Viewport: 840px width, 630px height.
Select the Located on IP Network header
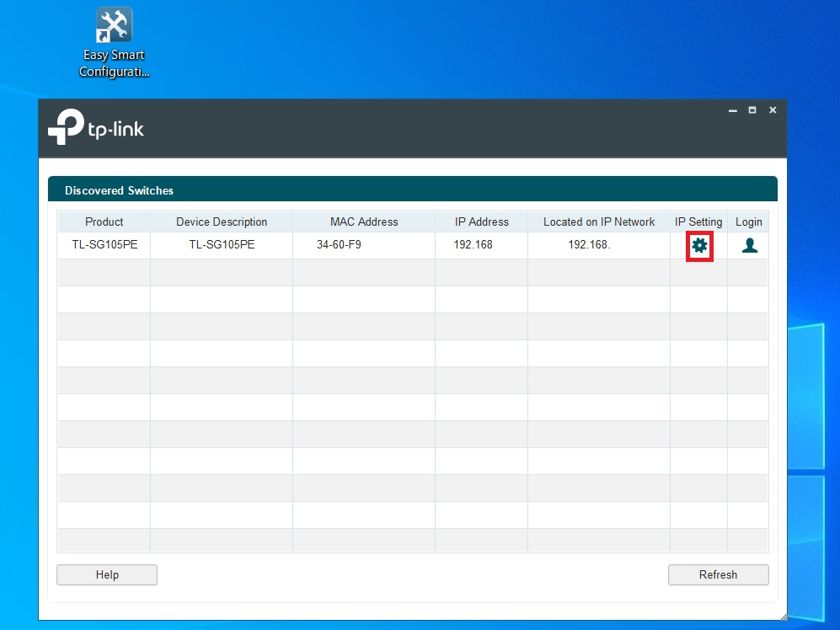point(599,222)
